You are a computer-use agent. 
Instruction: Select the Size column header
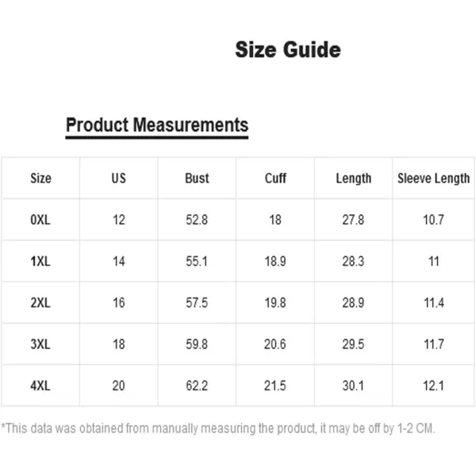[x=40, y=178]
